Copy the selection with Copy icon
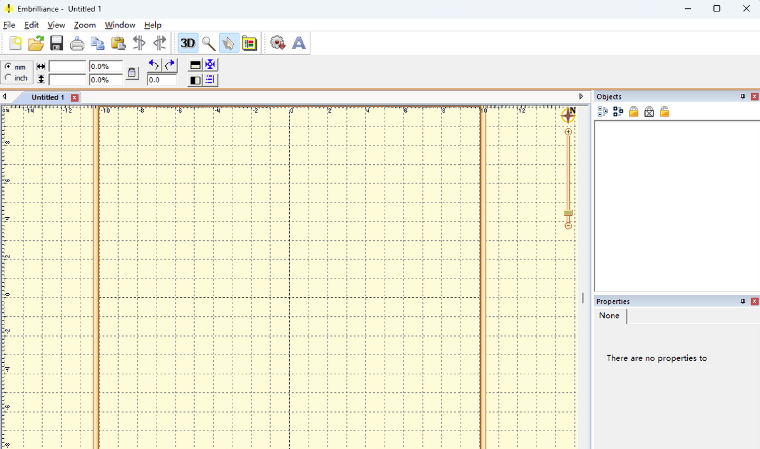Viewport: 760px width, 449px height. pyautogui.click(x=97, y=44)
